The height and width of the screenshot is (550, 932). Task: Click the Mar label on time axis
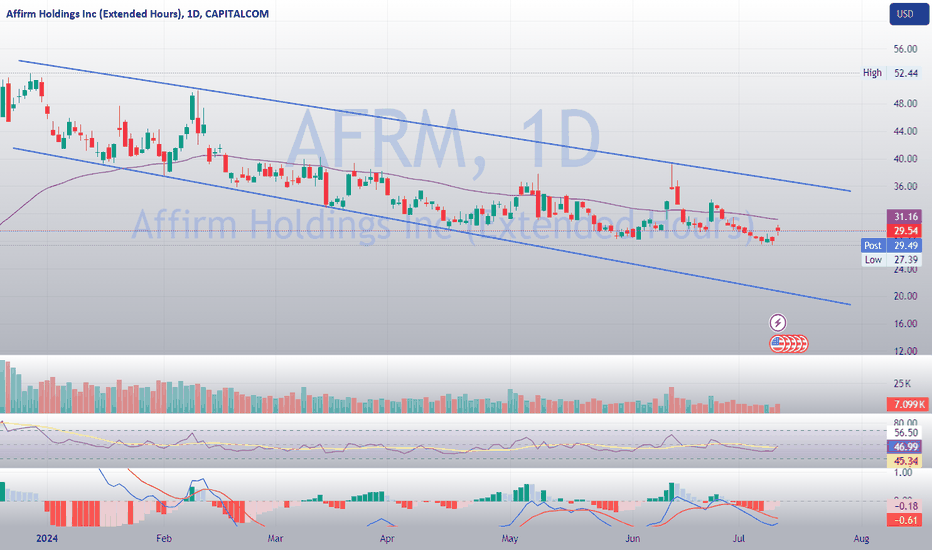275,538
